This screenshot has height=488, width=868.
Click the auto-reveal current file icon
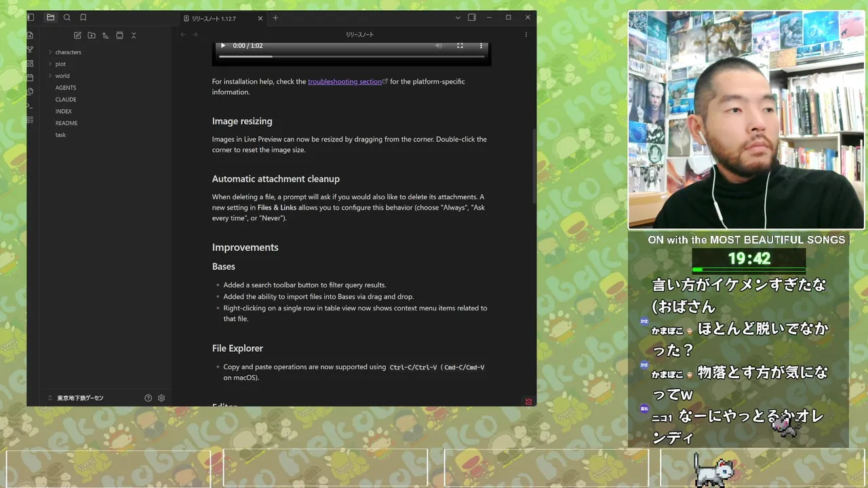pyautogui.click(x=119, y=35)
